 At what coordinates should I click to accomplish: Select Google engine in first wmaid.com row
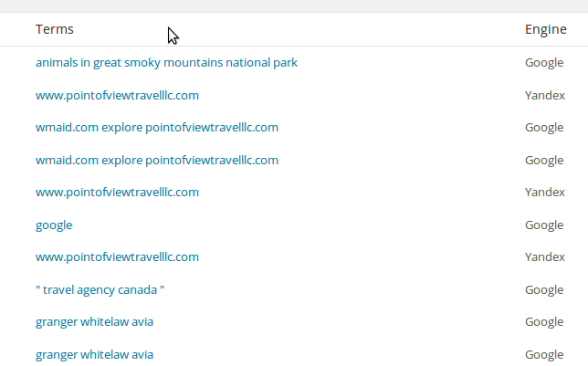pyautogui.click(x=544, y=128)
